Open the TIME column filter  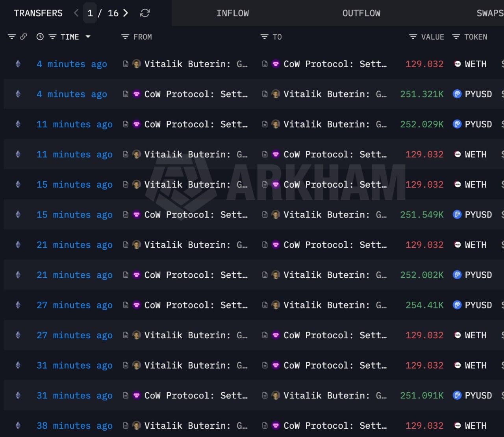pos(52,37)
